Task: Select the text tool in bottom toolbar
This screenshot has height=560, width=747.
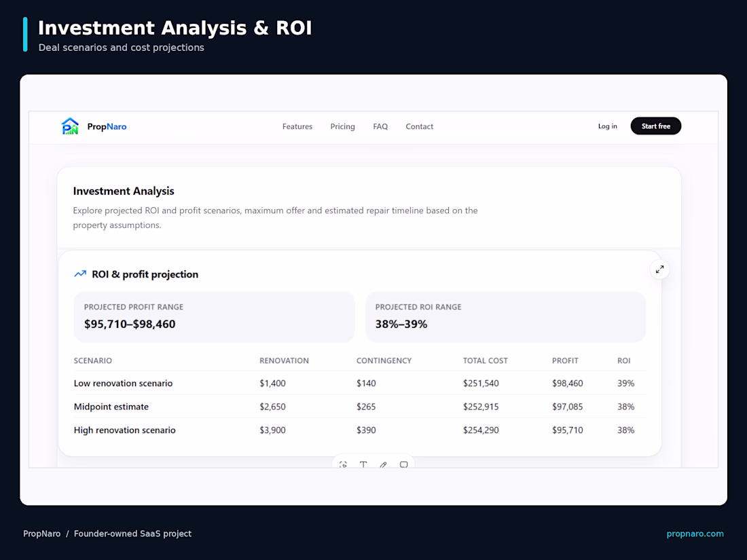Action: [363, 464]
